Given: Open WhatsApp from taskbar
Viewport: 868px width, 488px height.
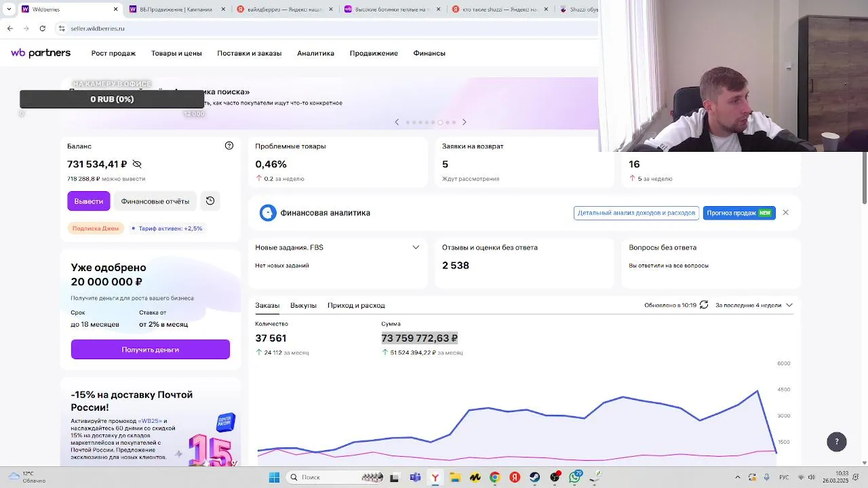Looking at the screenshot, I should point(575,477).
